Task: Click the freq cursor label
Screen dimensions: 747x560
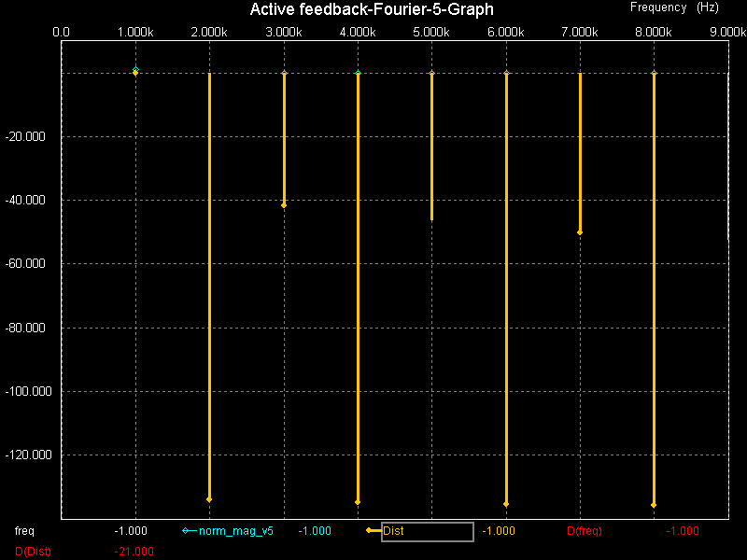Action: point(24,531)
